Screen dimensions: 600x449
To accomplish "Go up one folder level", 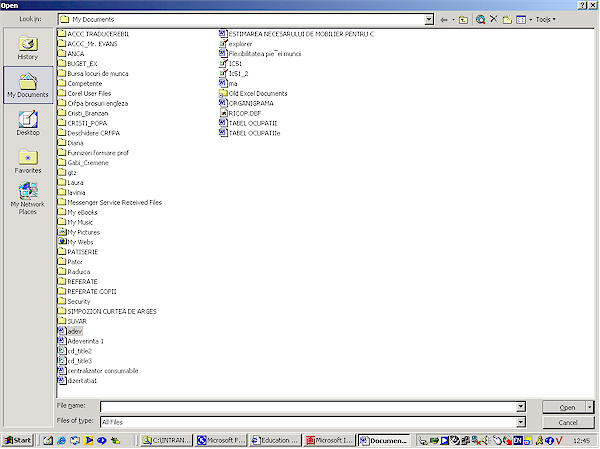I will (463, 19).
